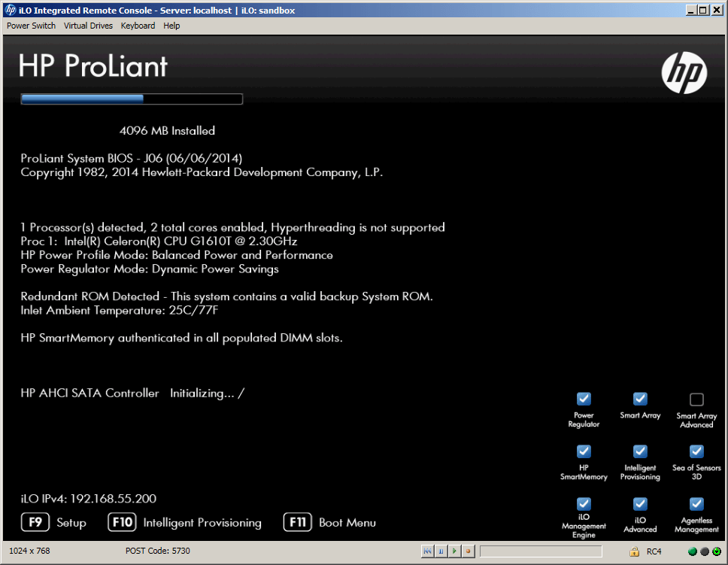Click the 1024 x 768 resolution text
The height and width of the screenshot is (565, 728).
pyautogui.click(x=29, y=551)
